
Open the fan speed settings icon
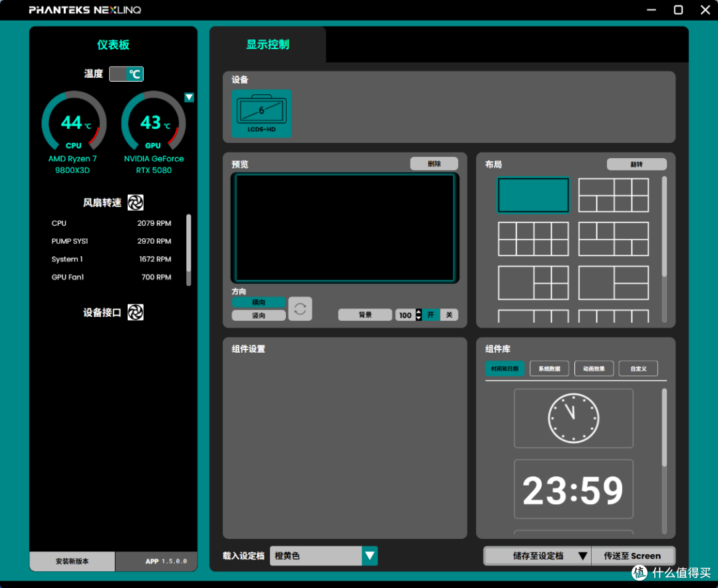pos(136,202)
